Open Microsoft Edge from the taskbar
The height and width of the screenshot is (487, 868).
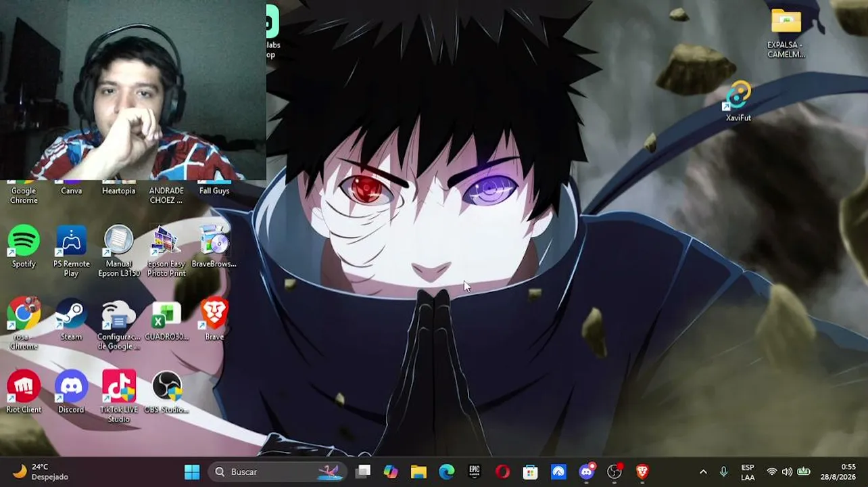pyautogui.click(x=446, y=471)
